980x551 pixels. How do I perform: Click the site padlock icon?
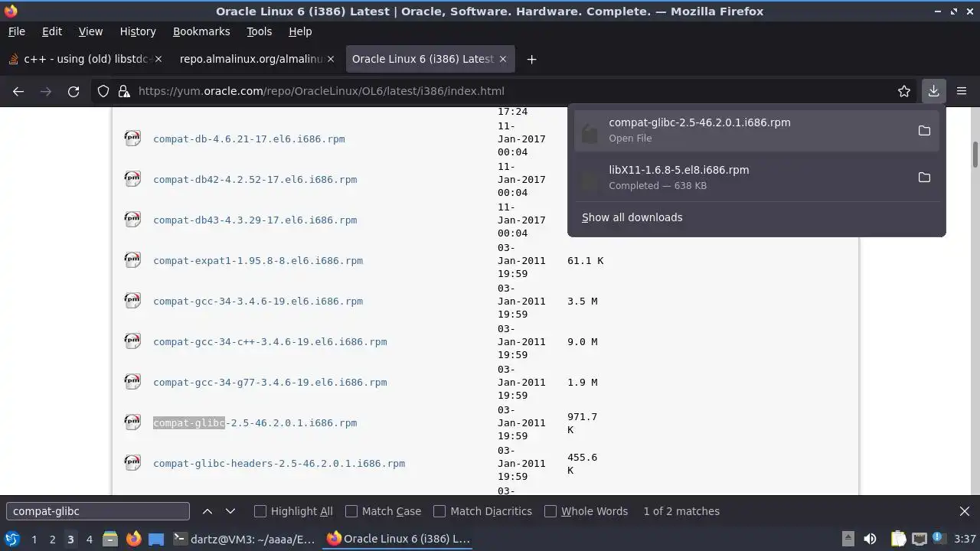pos(124,91)
